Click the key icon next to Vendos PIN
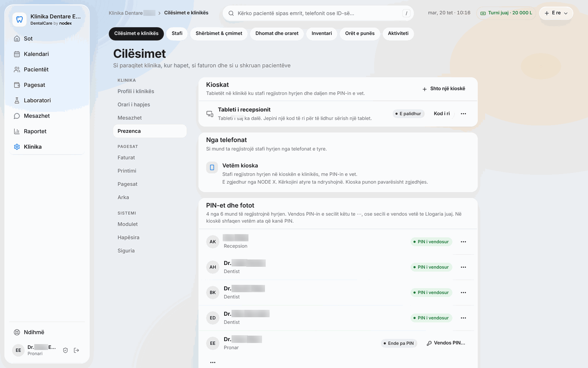588x368 pixels. tap(429, 343)
